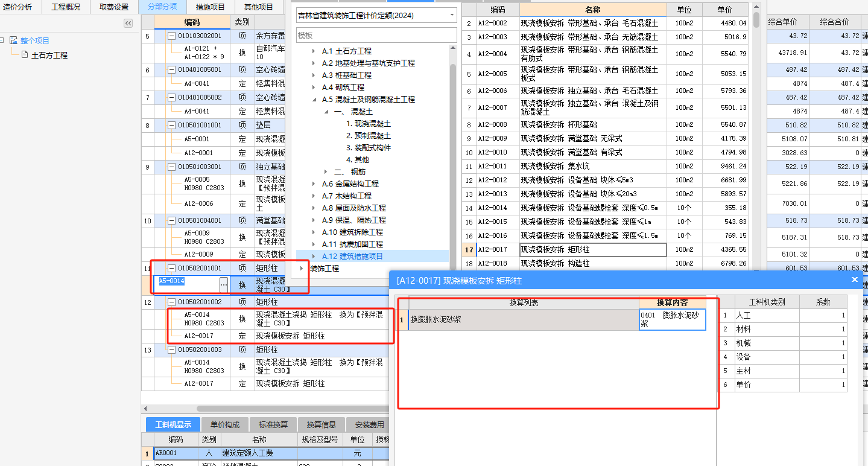Collapse bill item 010502001001 矩形柱
This screenshot has height=466, width=868.
tap(171, 268)
